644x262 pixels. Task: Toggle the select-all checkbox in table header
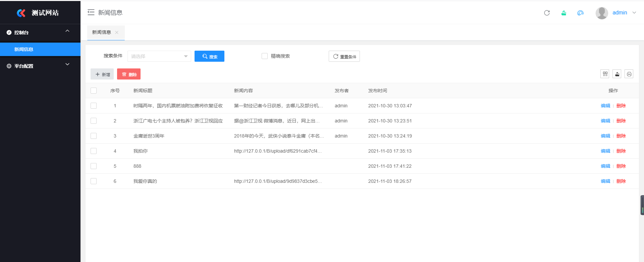click(94, 91)
